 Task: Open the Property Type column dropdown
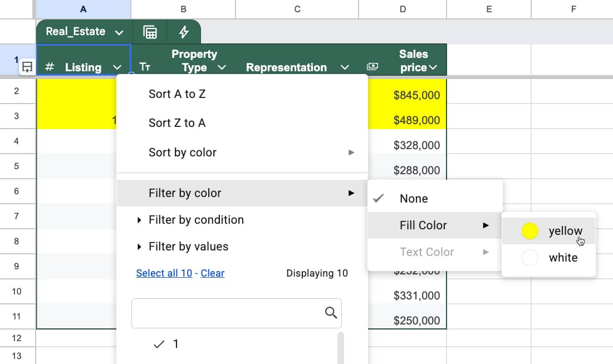click(x=222, y=67)
